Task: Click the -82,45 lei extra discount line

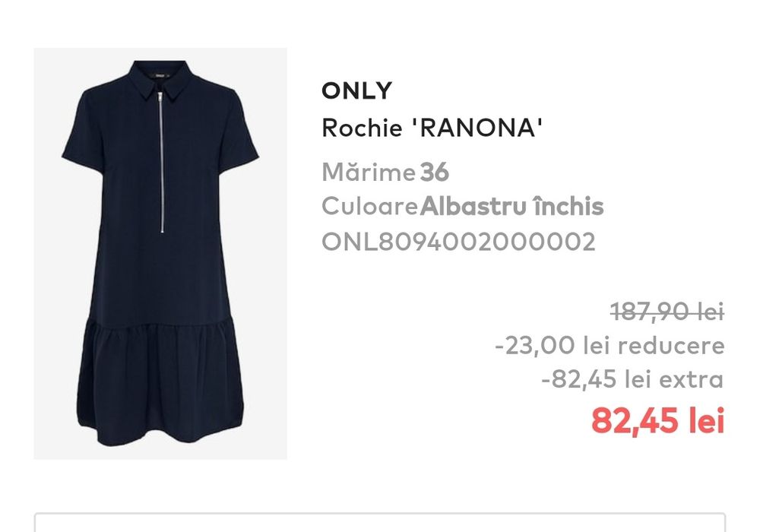Action: tap(632, 379)
